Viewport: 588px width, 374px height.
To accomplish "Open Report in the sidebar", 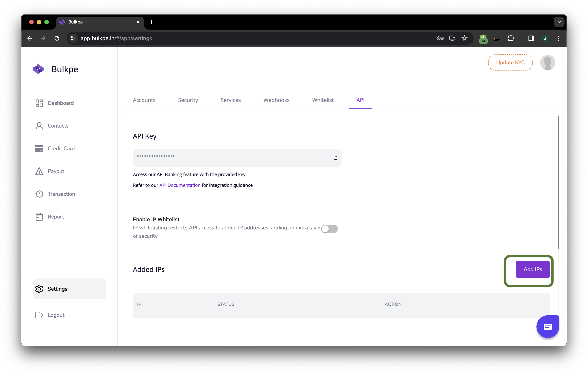I will click(56, 217).
